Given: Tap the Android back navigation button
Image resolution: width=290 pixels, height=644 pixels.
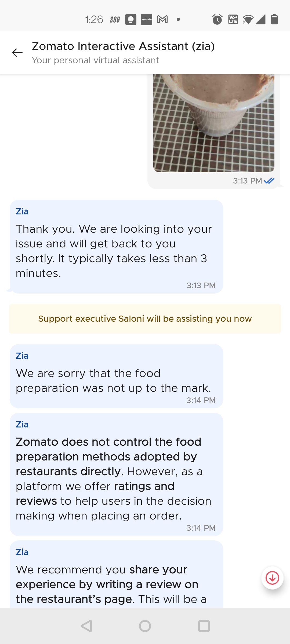Looking at the screenshot, I should click(x=86, y=626).
